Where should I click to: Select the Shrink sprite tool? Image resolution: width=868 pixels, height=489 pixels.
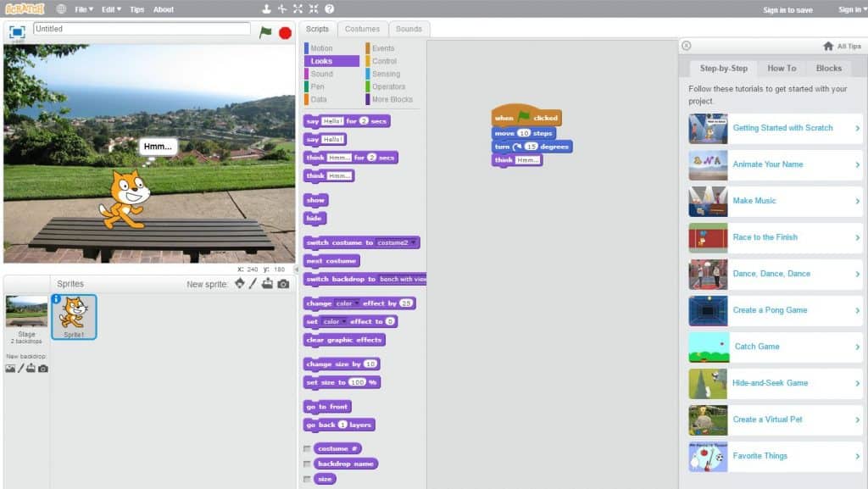(x=314, y=8)
